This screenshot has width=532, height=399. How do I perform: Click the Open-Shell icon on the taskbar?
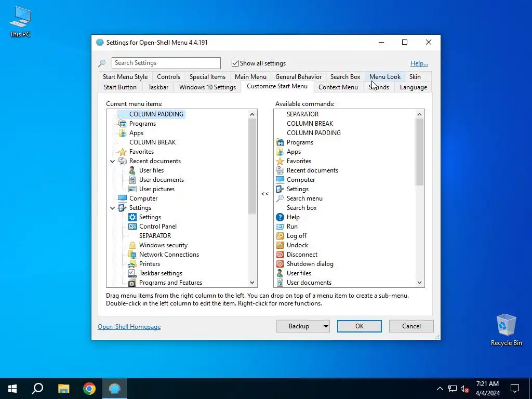point(115,389)
